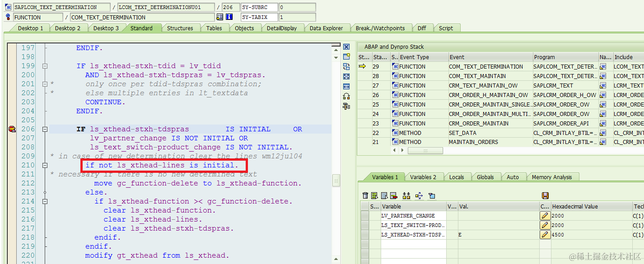The image size is (644, 264).
Task: Click the gear icon beside the FUNCTION field
Action: [8, 17]
